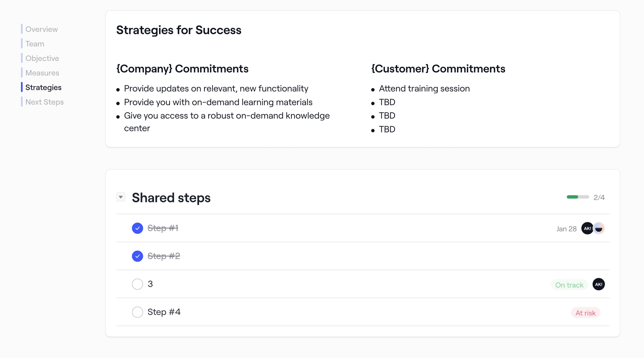Viewport: 644px width, 358px height.
Task: Click the AK! avatar next to On track badge
Action: tap(598, 284)
